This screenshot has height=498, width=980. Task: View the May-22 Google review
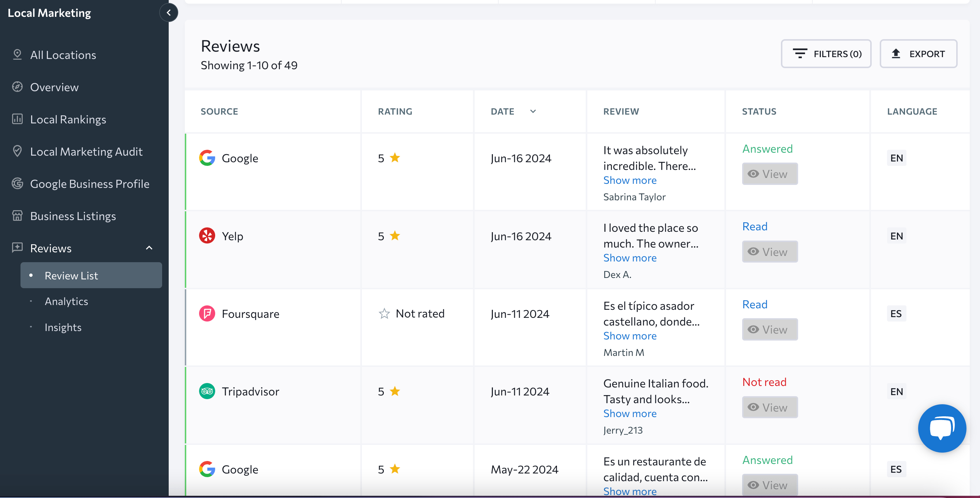770,485
